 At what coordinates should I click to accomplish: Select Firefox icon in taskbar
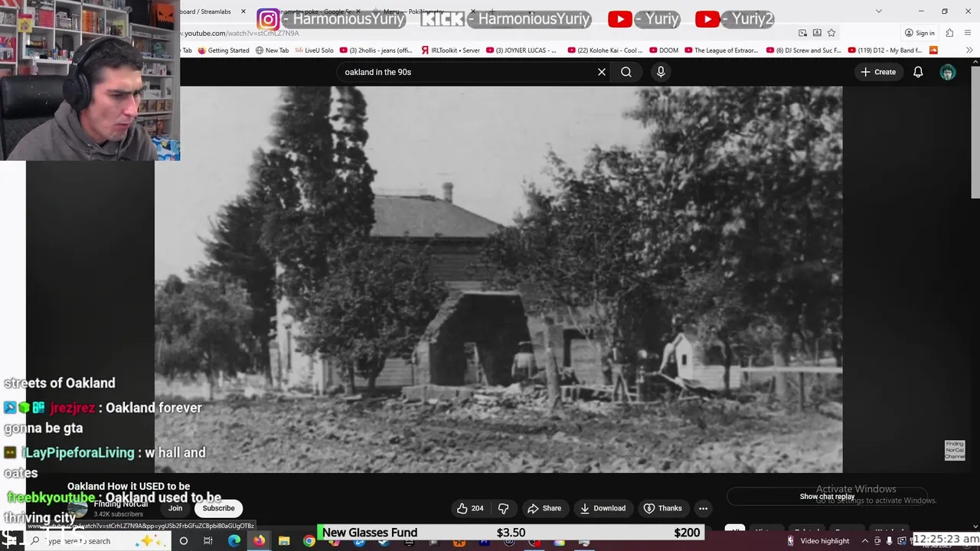[259, 541]
